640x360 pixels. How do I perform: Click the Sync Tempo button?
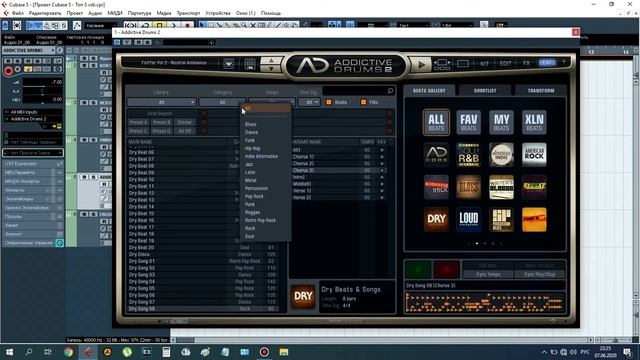[x=488, y=274]
